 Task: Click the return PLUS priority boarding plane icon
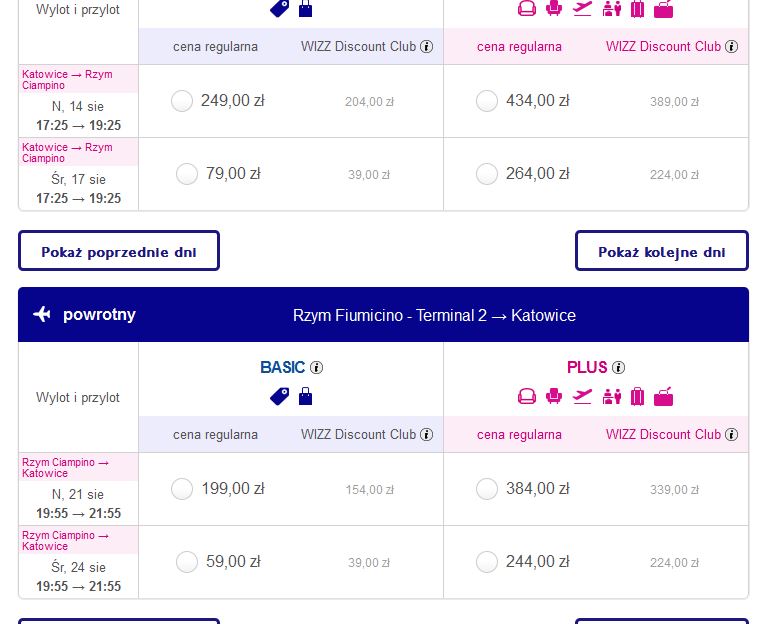(582, 397)
